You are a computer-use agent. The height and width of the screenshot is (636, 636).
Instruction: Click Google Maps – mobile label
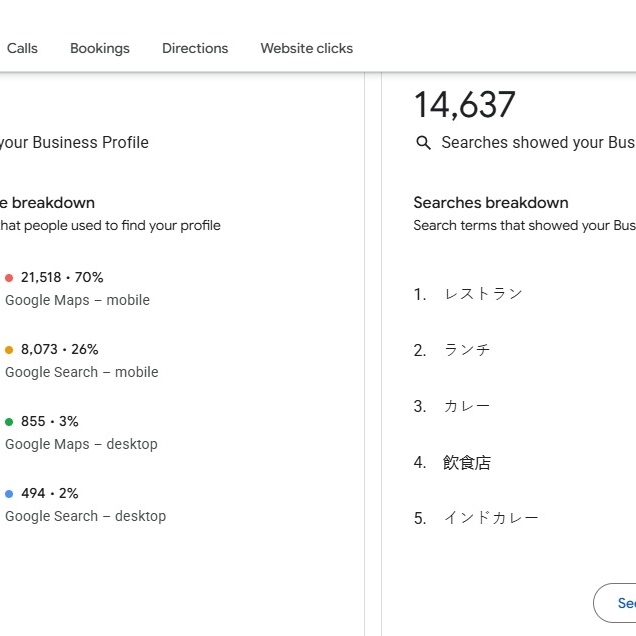pyautogui.click(x=77, y=300)
